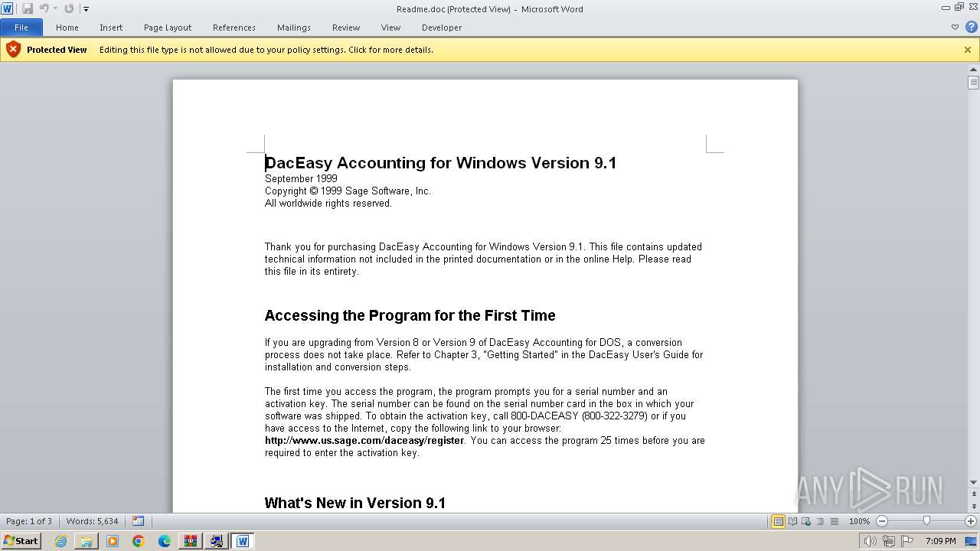This screenshot has height=551, width=980.
Task: Click Page: 1 of 3 in status bar
Action: coord(29,521)
